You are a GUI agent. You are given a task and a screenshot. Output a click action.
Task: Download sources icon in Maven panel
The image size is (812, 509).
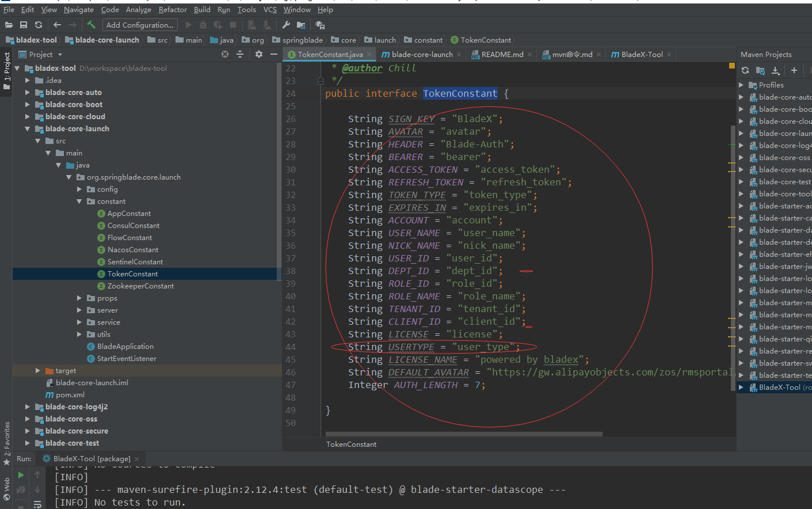click(x=776, y=70)
